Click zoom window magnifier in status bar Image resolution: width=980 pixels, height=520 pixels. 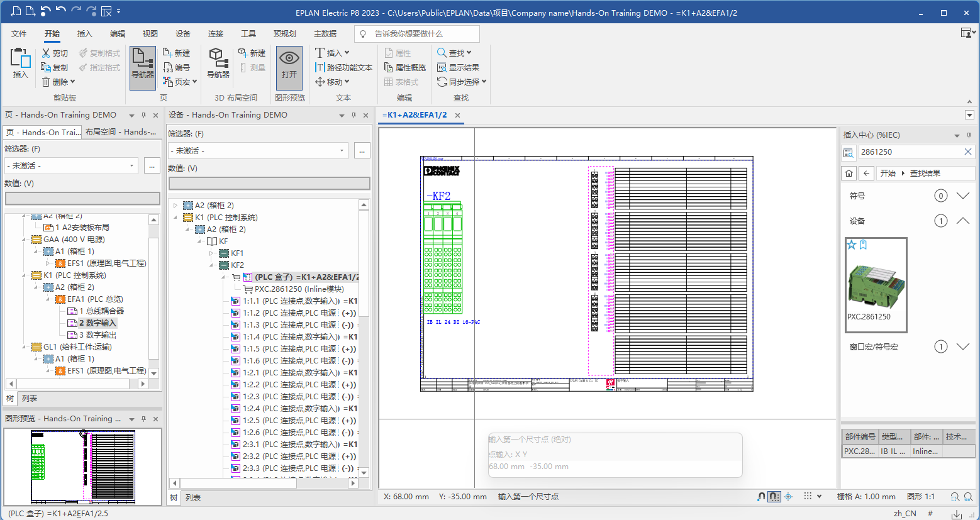(x=955, y=497)
